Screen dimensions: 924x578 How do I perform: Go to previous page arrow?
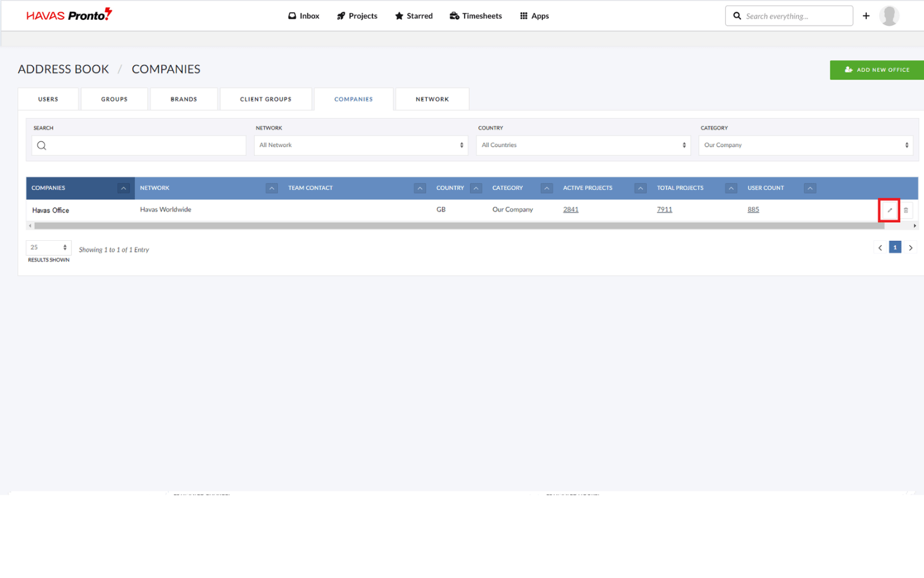880,247
